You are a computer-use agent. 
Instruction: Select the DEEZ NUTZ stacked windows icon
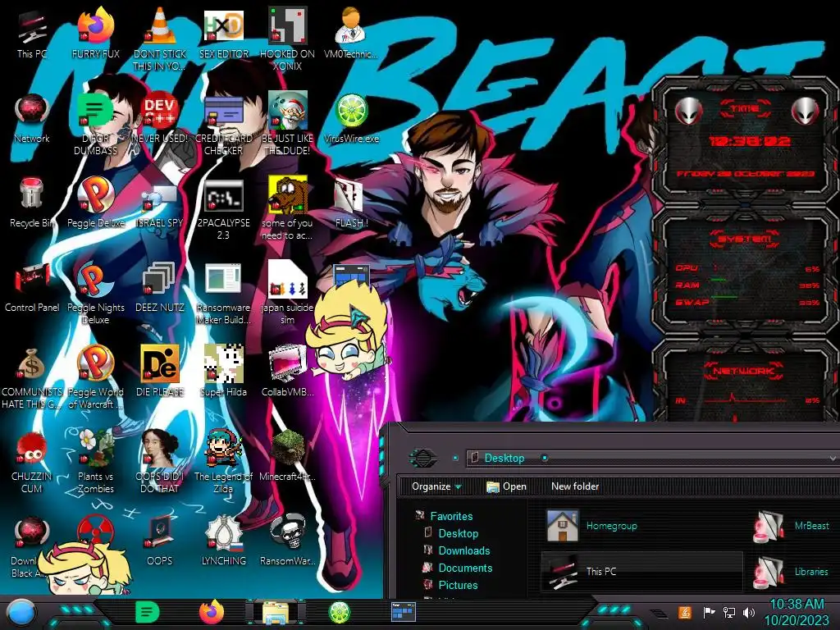[160, 288]
